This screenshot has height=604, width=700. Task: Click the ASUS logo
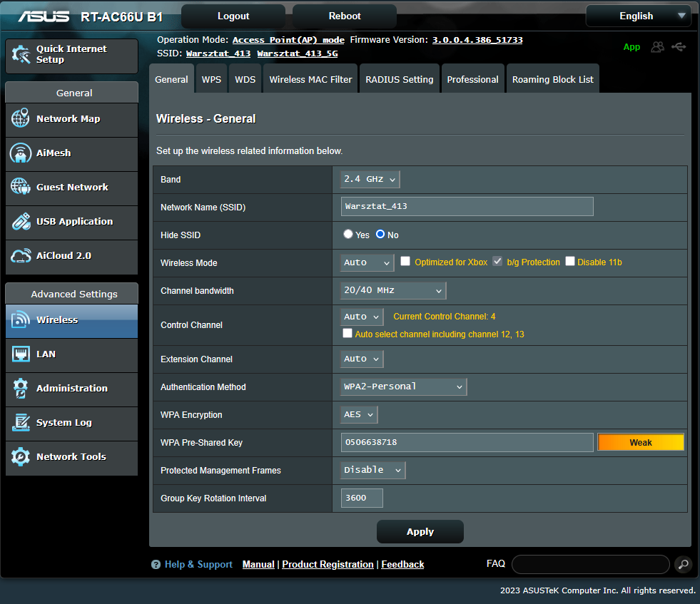(44, 16)
